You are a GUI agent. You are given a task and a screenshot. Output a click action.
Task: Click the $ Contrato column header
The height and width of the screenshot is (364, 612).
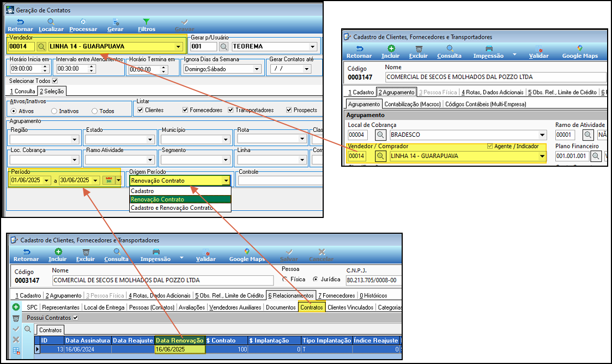tap(227, 341)
